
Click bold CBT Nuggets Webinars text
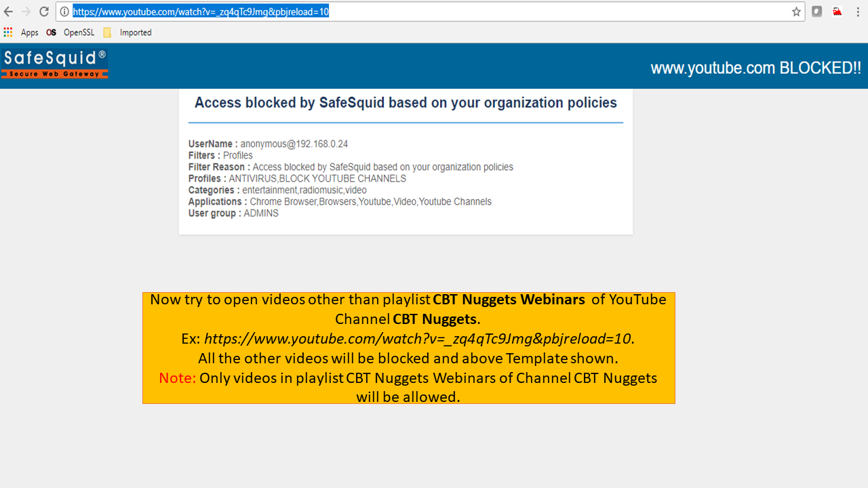point(509,300)
